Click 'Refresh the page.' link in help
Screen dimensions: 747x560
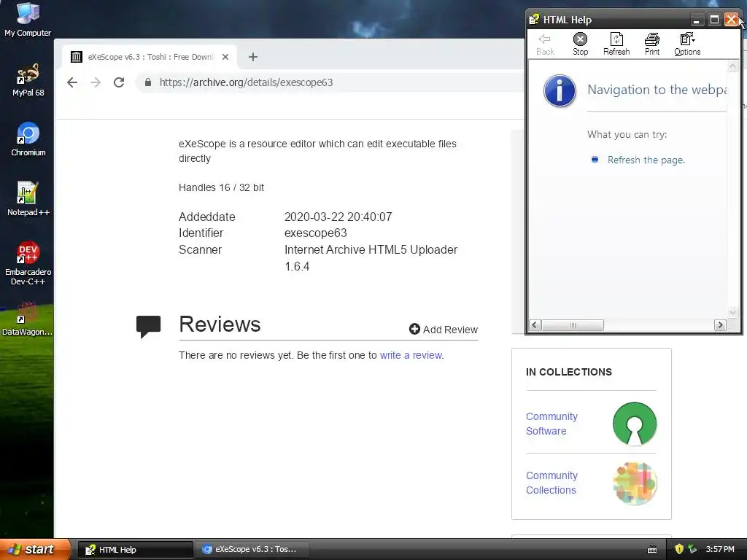coord(646,160)
